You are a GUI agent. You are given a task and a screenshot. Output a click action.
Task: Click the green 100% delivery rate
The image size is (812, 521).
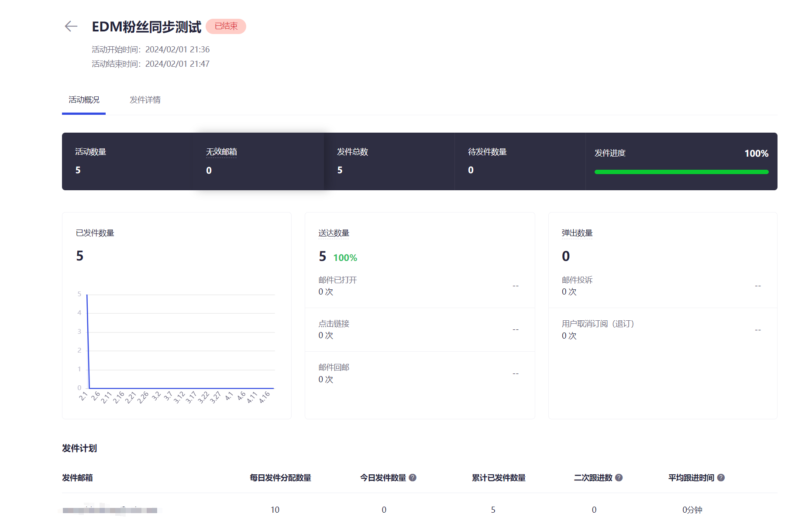click(345, 258)
